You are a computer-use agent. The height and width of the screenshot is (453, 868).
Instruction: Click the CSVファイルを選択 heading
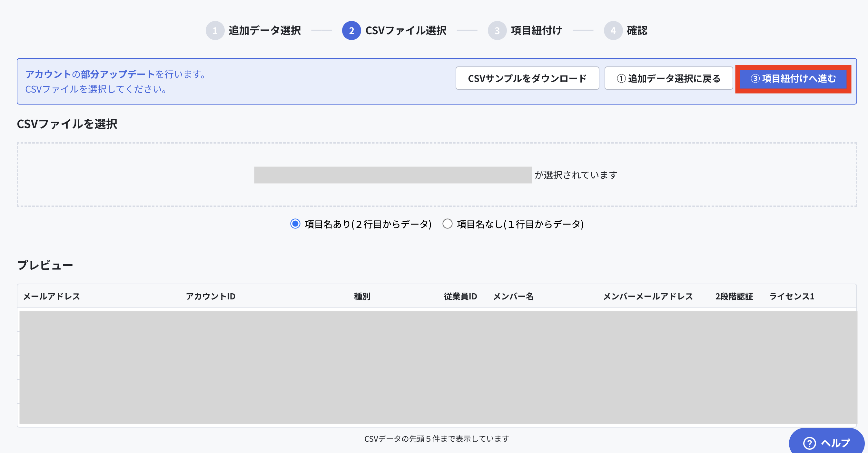tap(67, 124)
